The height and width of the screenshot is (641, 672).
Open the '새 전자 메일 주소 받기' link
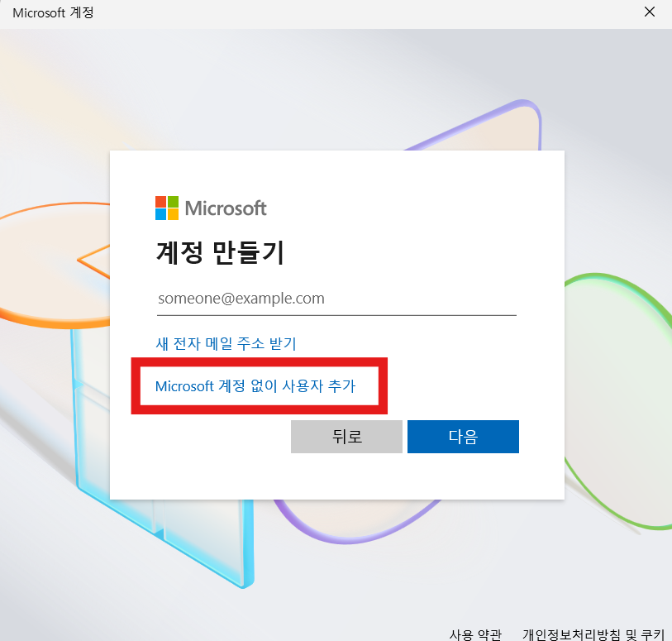click(x=226, y=343)
